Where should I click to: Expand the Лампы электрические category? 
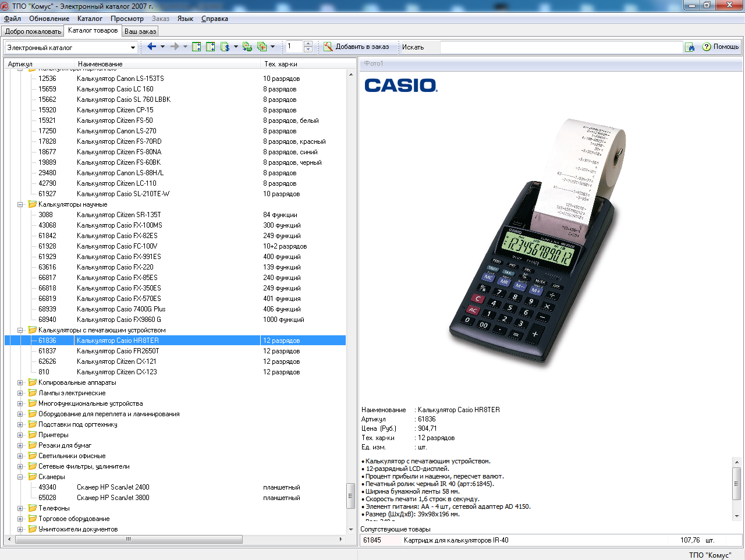[20, 393]
